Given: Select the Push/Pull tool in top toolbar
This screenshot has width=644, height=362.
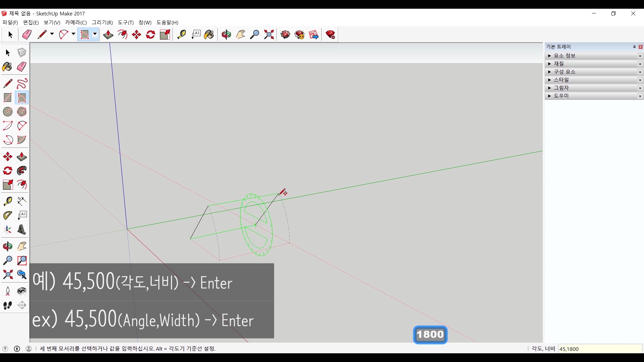Looking at the screenshot, I should pos(108,35).
